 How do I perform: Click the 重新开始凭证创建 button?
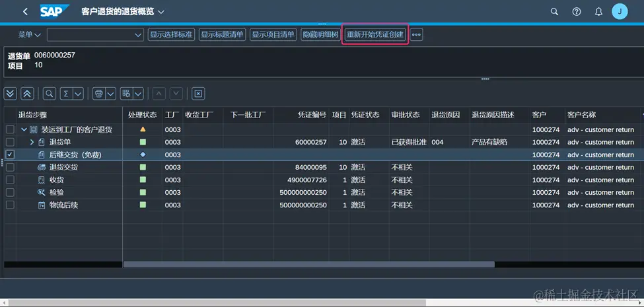tap(375, 35)
